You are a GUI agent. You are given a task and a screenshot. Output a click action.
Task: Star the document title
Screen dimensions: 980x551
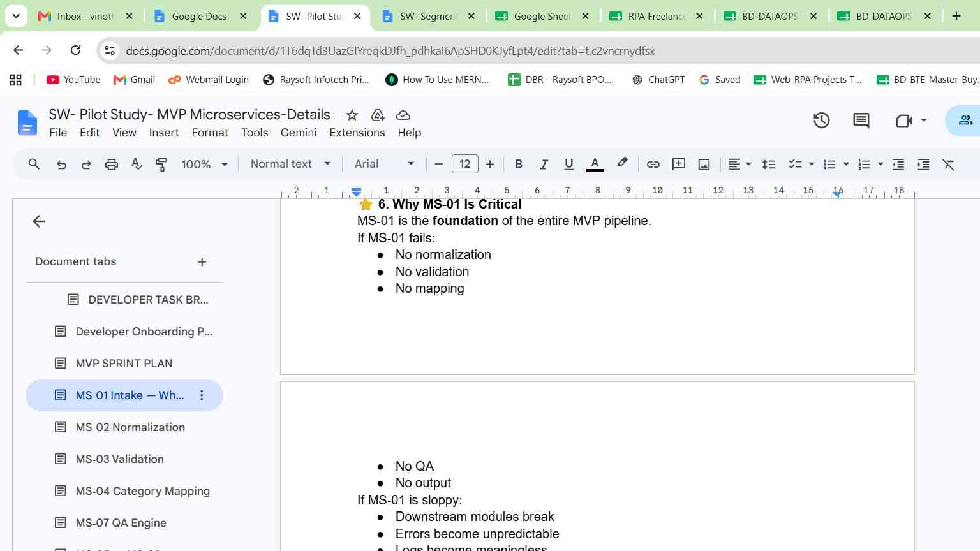pos(352,115)
